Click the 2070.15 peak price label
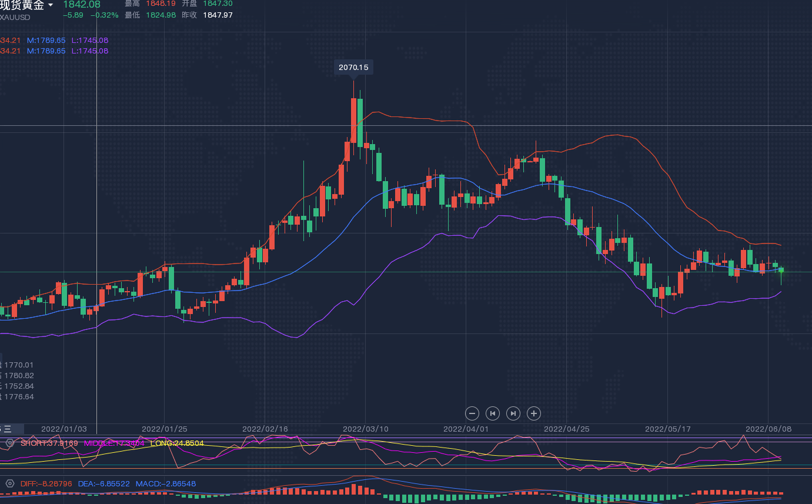Image resolution: width=812 pixels, height=504 pixels. click(353, 68)
